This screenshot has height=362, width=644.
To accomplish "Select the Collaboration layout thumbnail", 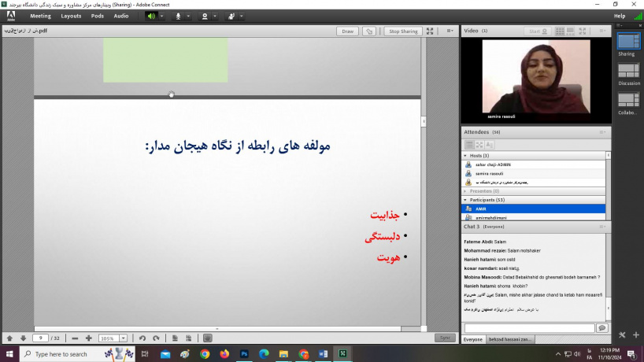I will coord(628,100).
